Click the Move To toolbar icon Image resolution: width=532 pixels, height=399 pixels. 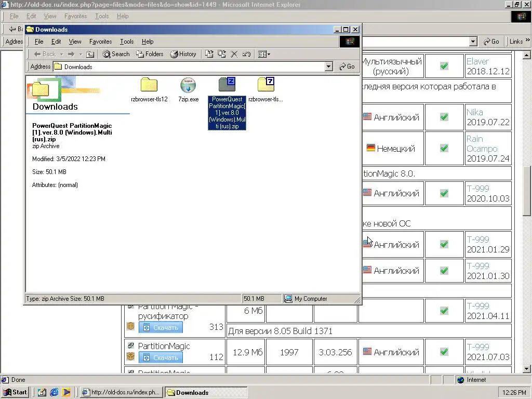tap(209, 54)
